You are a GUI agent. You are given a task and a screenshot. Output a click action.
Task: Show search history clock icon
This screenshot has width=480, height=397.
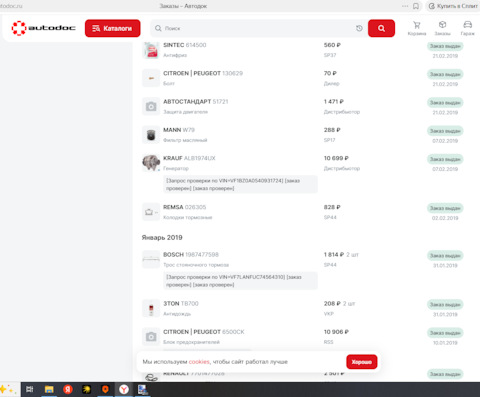point(359,28)
